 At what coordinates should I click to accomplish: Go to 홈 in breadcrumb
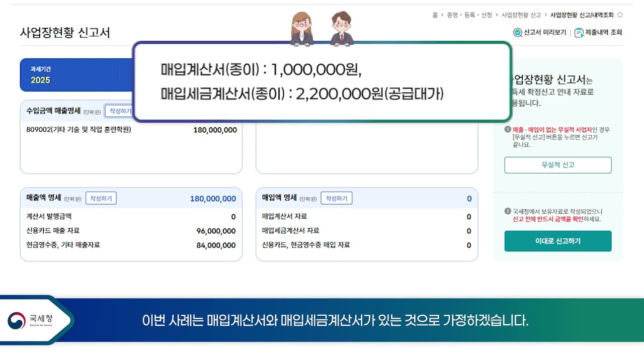click(x=435, y=15)
